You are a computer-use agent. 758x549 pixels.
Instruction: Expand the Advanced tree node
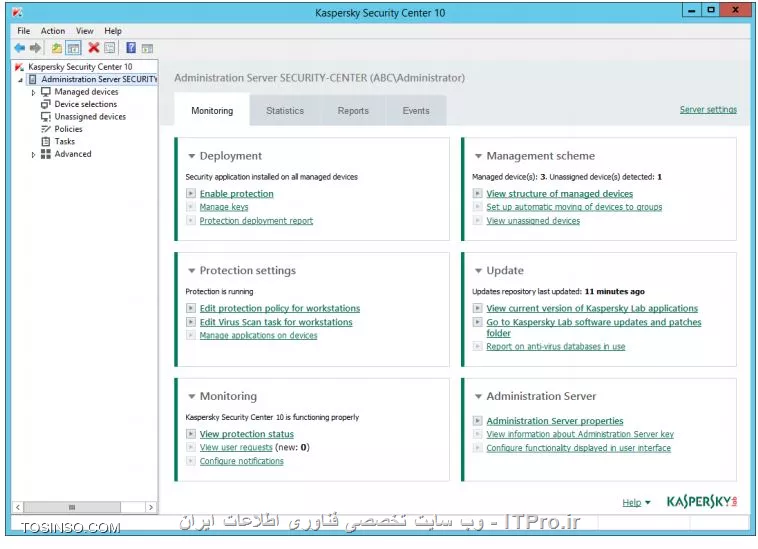(33, 155)
